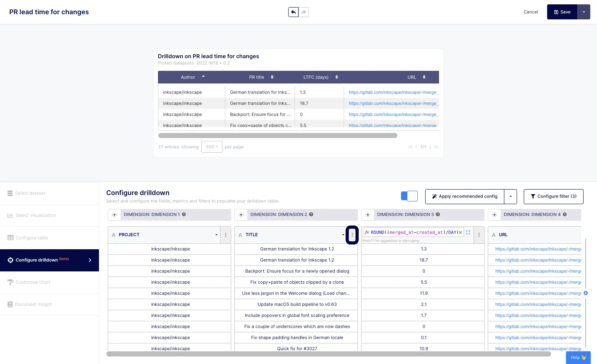Expand the Save button dropdown arrow
The width and height of the screenshot is (597, 364).
point(584,12)
